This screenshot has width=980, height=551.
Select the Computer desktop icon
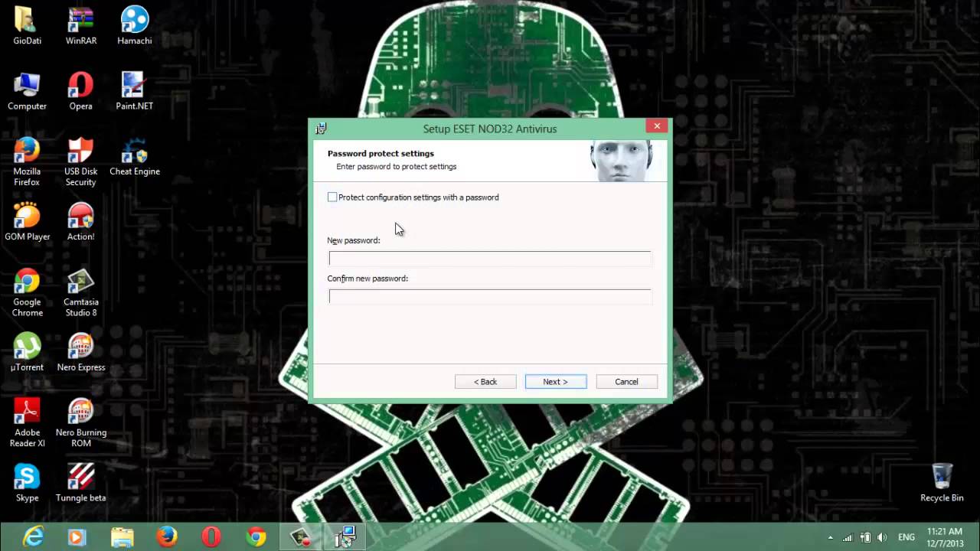[x=27, y=91]
